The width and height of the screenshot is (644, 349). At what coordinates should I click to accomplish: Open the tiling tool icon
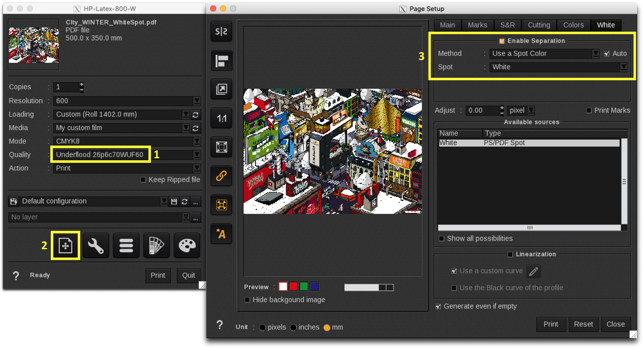(x=221, y=205)
